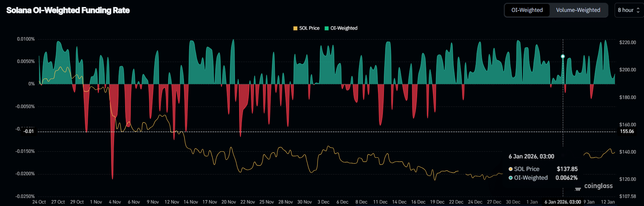644x206 pixels.
Task: Toggle OI-Weighted series via legend label
Action: 344,28
